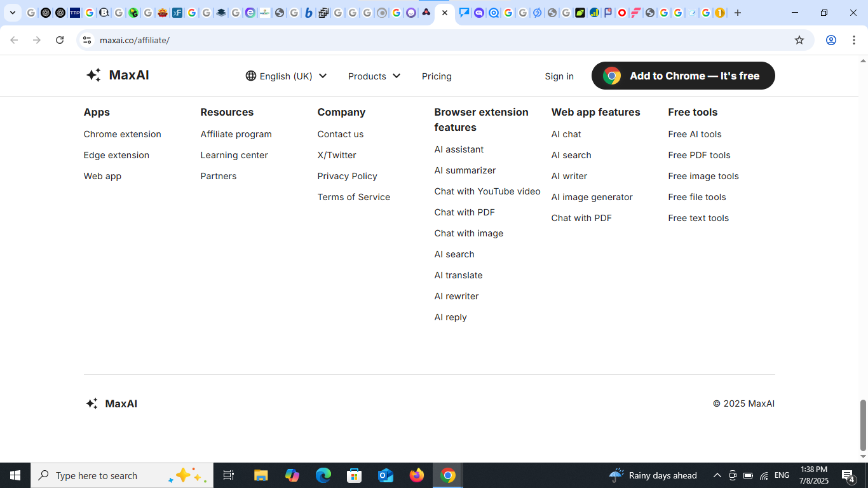Open AI image generator link

pyautogui.click(x=592, y=197)
